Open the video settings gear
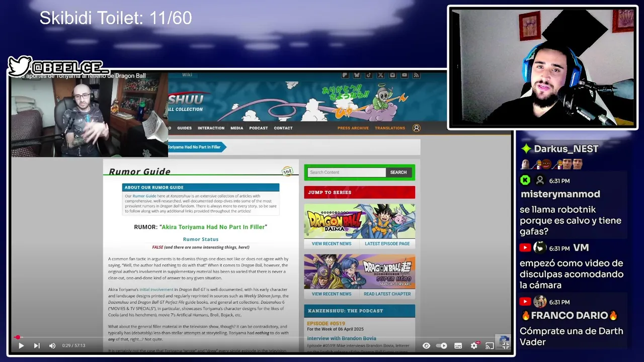Viewport: 644px width, 362px height. [474, 346]
